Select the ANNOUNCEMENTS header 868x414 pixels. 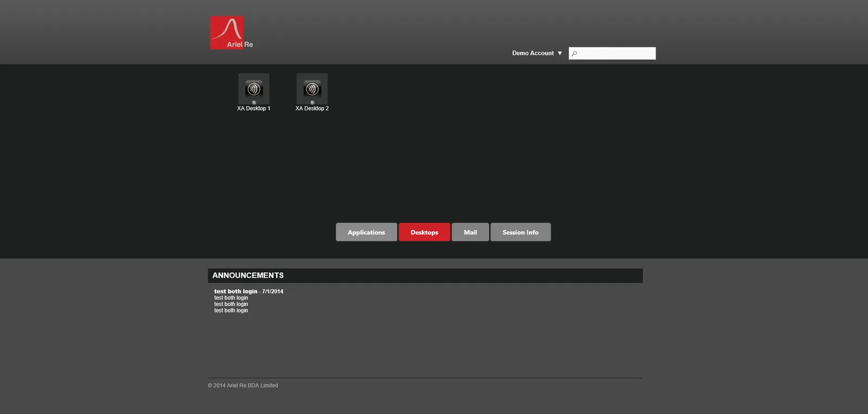[425, 276]
